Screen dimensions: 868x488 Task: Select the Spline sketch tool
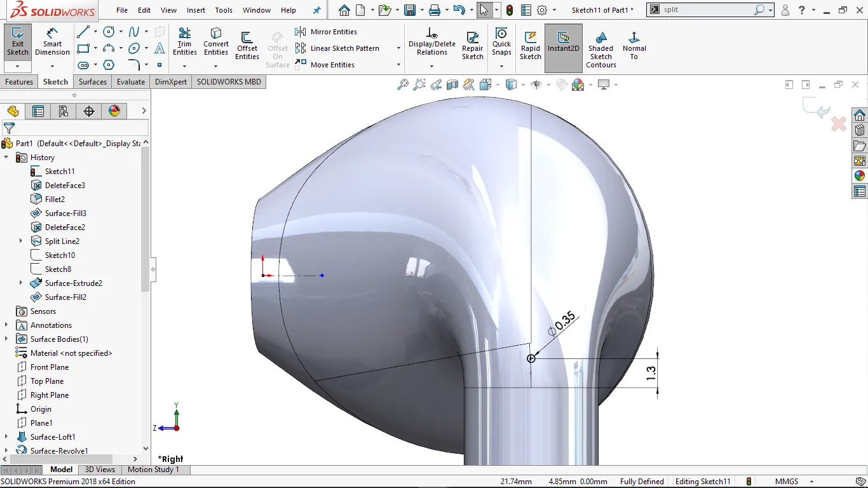(134, 32)
